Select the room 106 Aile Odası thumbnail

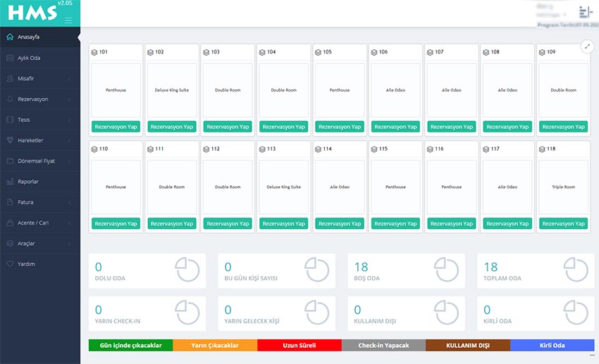(x=395, y=90)
